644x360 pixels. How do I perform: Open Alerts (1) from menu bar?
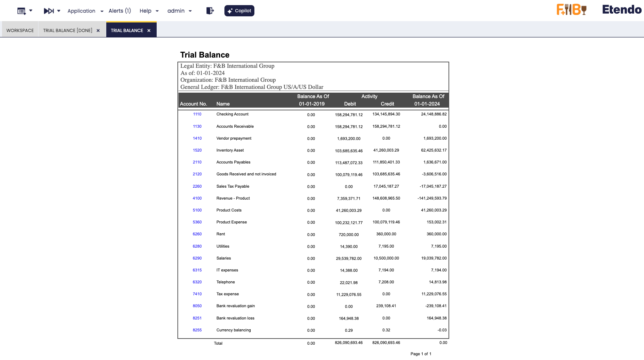point(120,11)
